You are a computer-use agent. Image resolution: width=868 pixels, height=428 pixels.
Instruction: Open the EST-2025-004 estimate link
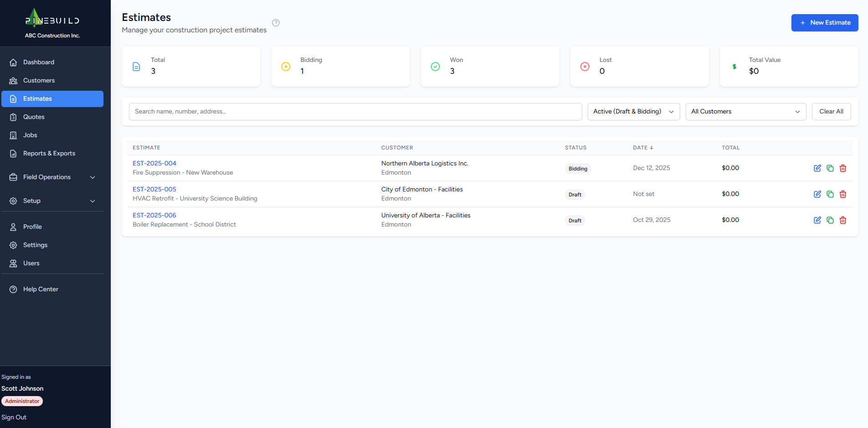coord(154,163)
